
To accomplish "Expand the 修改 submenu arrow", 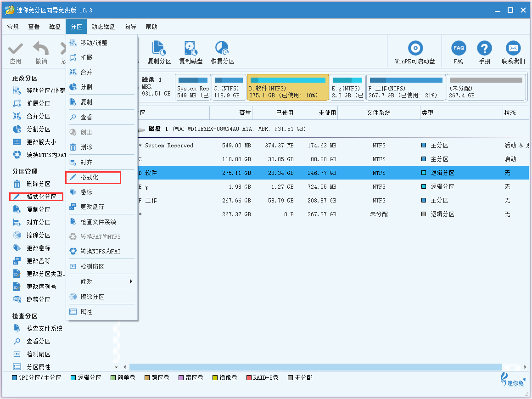I will [x=131, y=281].
